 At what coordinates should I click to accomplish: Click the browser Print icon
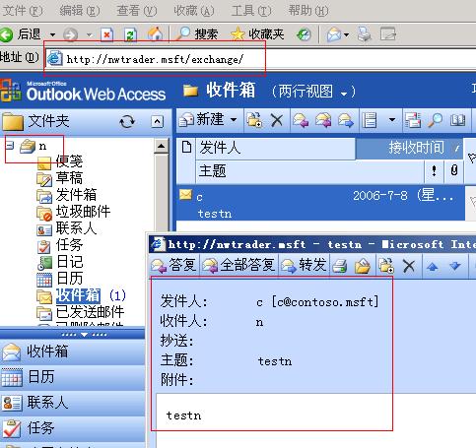click(364, 34)
